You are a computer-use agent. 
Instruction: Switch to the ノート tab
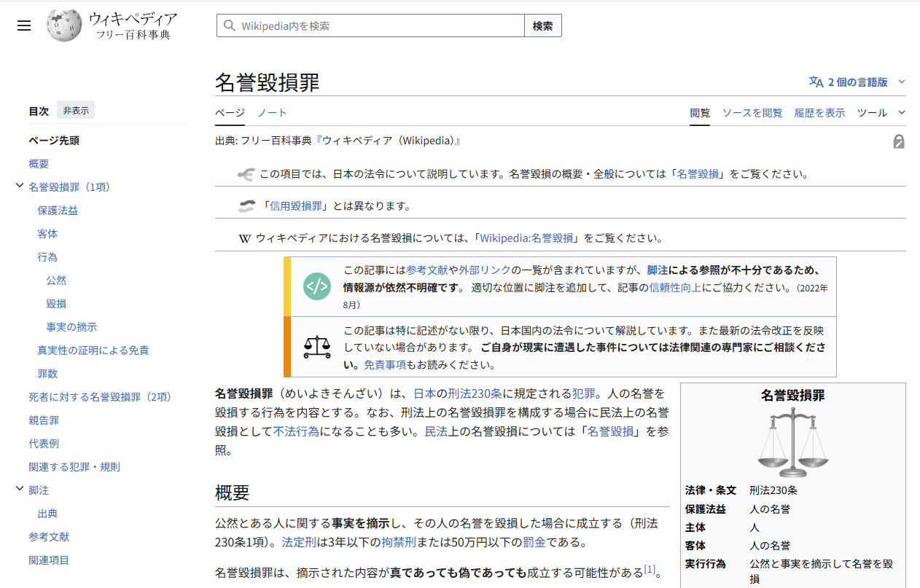(272, 113)
